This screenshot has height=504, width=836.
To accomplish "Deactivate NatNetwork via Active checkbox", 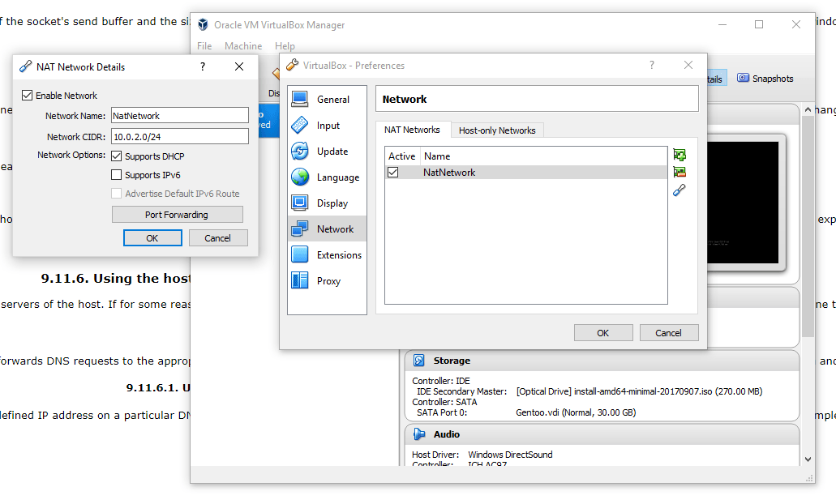I will [393, 173].
